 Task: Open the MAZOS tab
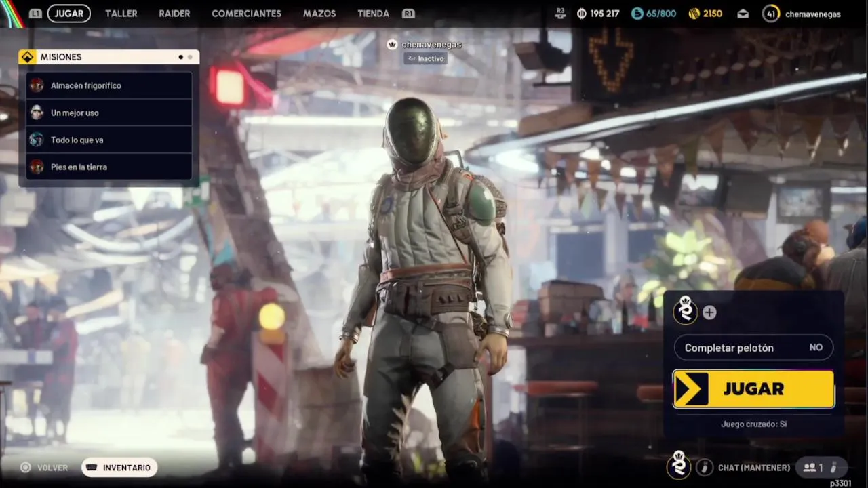tap(319, 13)
